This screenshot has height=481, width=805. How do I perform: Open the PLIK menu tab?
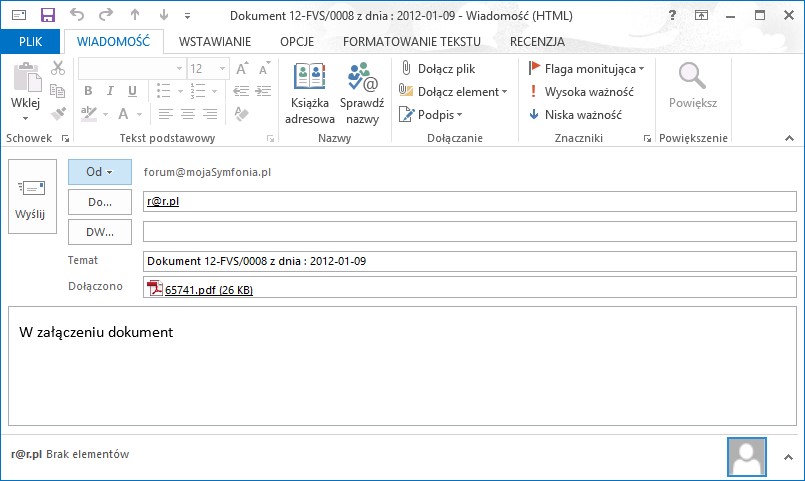coord(30,42)
